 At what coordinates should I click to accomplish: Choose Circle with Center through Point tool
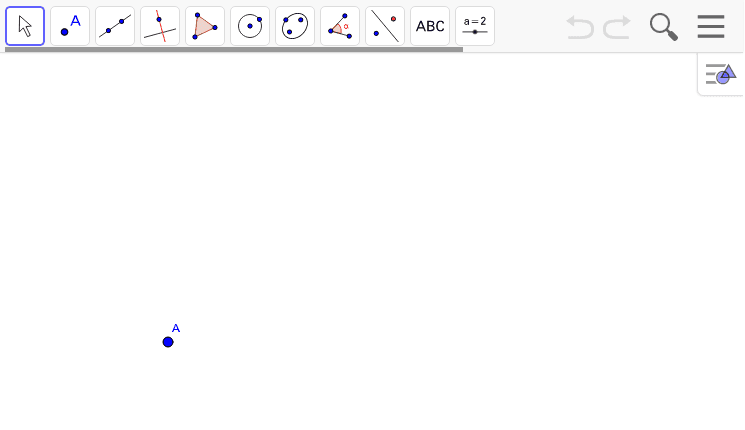[250, 26]
